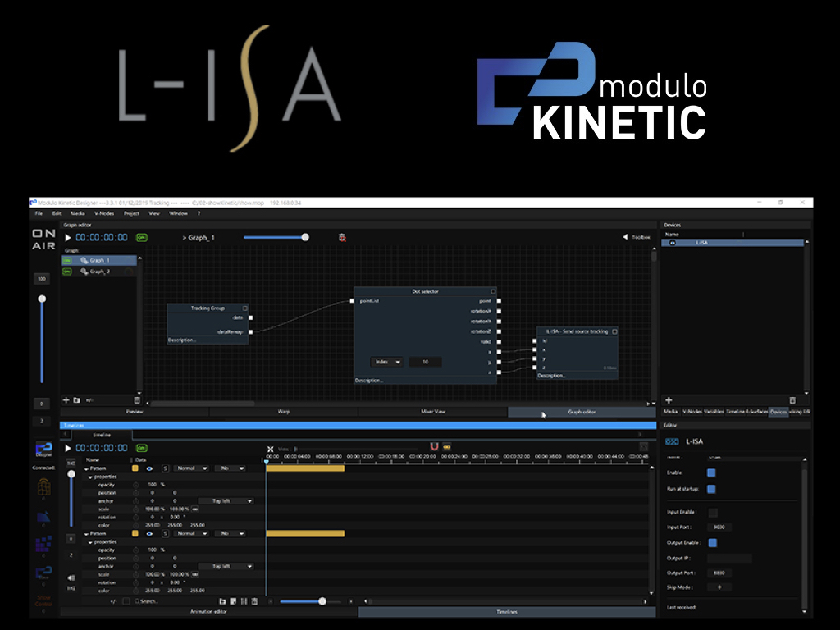Toggle the Enable checkbox for L-ISA
Viewport: 840px width, 630px height.
tap(711, 472)
